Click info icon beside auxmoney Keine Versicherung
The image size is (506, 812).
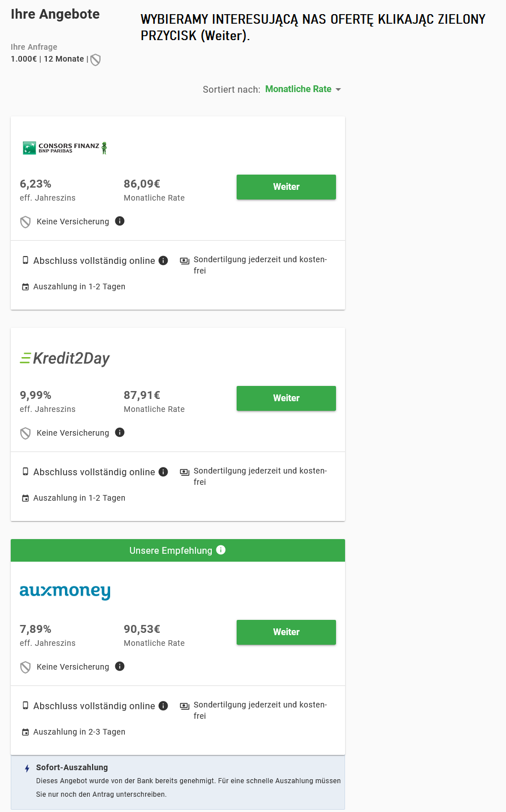(120, 666)
